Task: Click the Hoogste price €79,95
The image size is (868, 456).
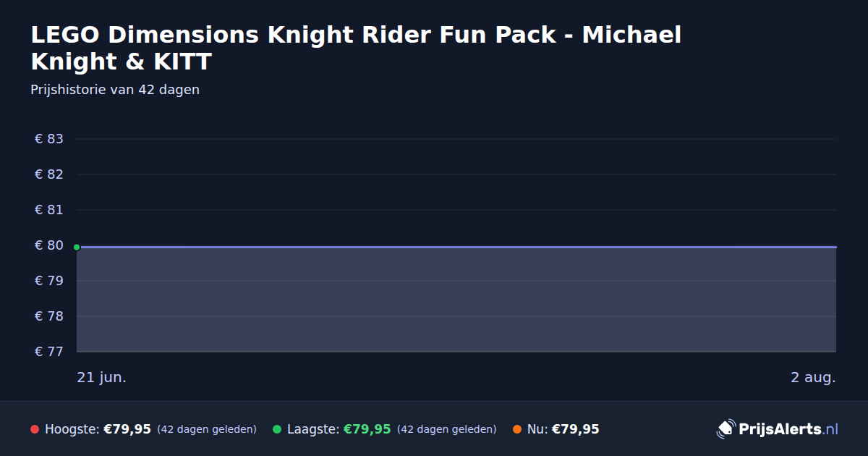Action: (x=127, y=429)
